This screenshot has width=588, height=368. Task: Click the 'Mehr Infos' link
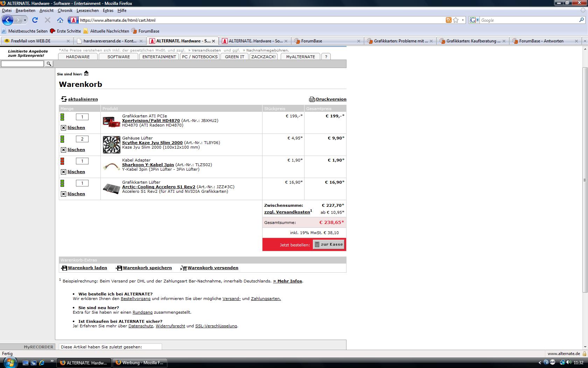pyautogui.click(x=287, y=281)
